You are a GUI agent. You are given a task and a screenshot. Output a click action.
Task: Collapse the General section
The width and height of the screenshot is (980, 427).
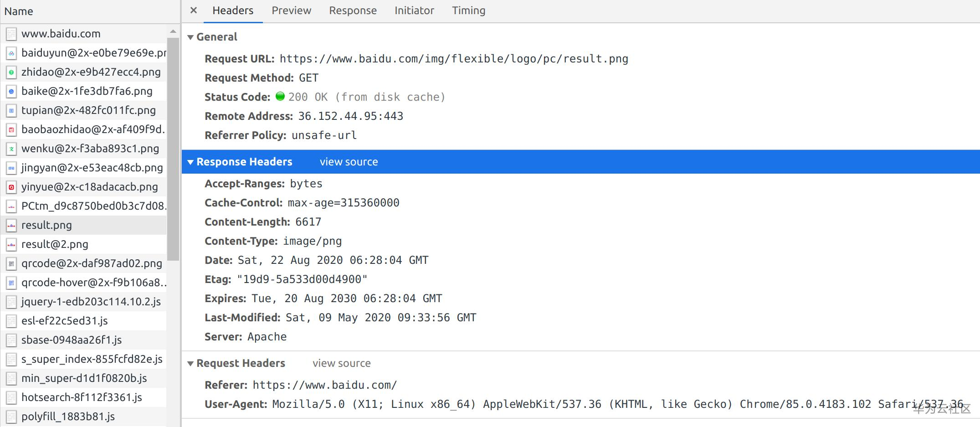tap(190, 37)
